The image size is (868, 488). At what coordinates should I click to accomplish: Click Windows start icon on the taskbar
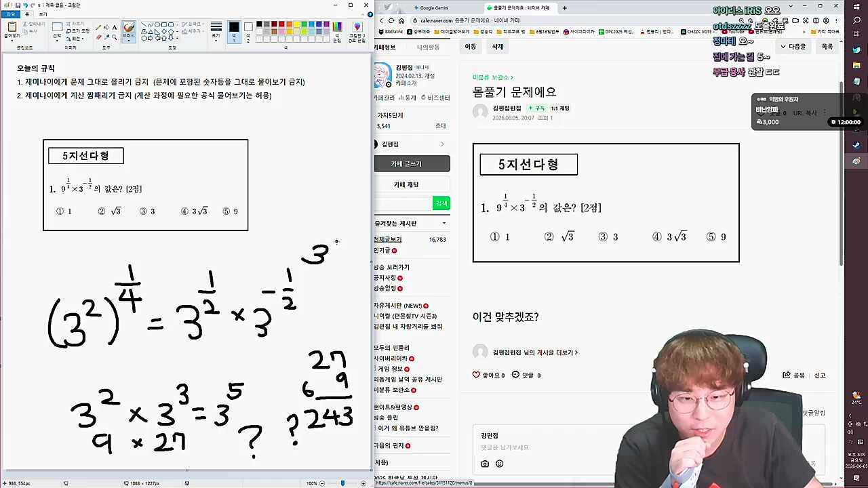tap(857, 7)
